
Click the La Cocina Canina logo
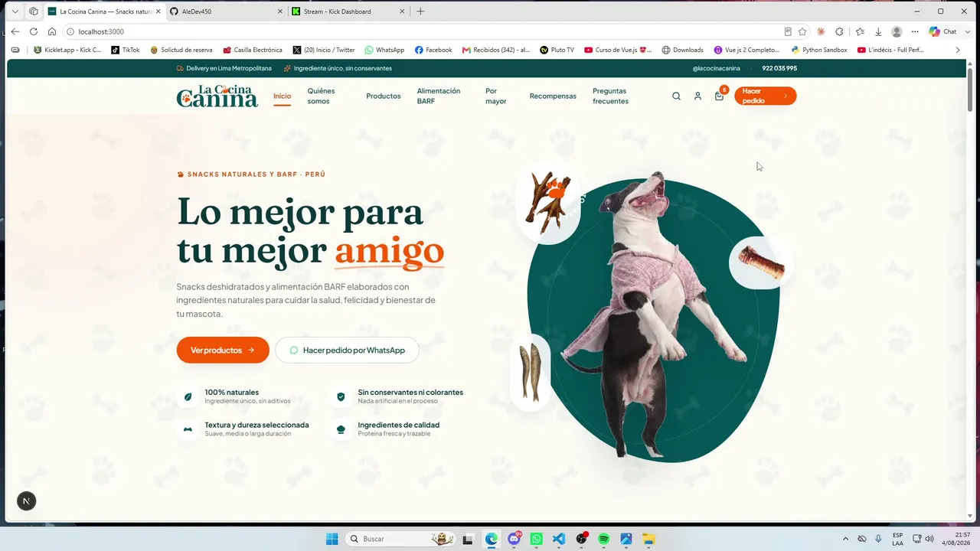[x=217, y=96]
